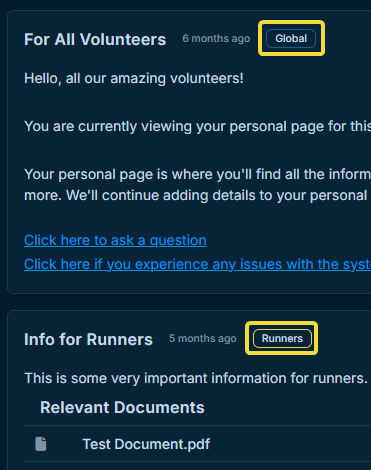Select the 'For All Volunteers' heading
Image resolution: width=371 pixels, height=470 pixels.
click(95, 39)
